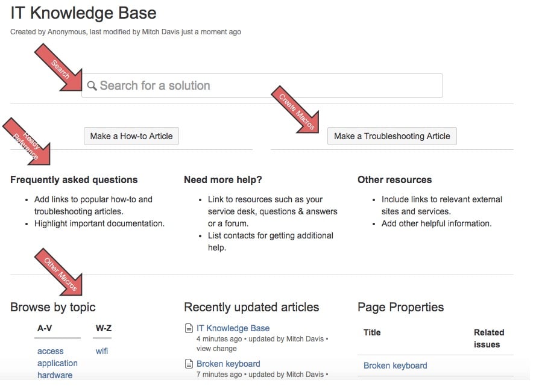Screen dimensions: 542x392
Task: Click the red Ready Reference arrow
Action: point(28,142)
